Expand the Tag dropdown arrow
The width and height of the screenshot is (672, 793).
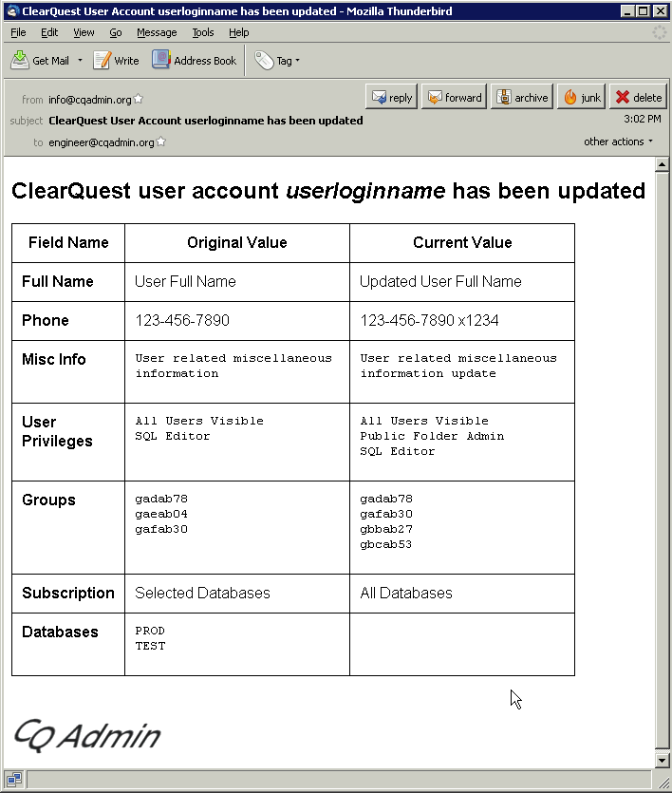pyautogui.click(x=298, y=61)
